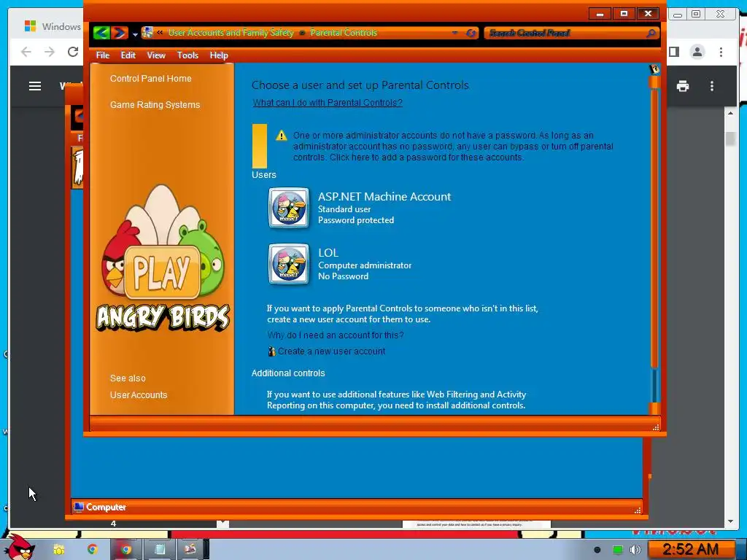Click Computer in the background window status bar
The image size is (747, 560).
pos(106,507)
